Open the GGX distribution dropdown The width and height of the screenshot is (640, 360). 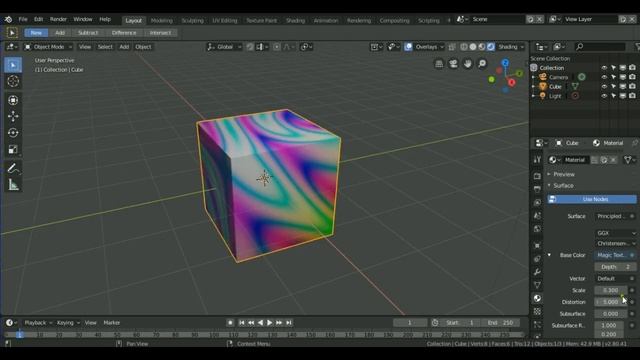[x=615, y=233]
